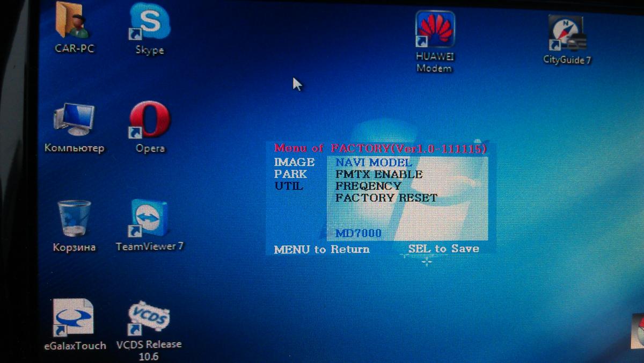The image size is (644, 363).
Task: Open the TeamViewer 7 shortcut
Action: pos(150,219)
